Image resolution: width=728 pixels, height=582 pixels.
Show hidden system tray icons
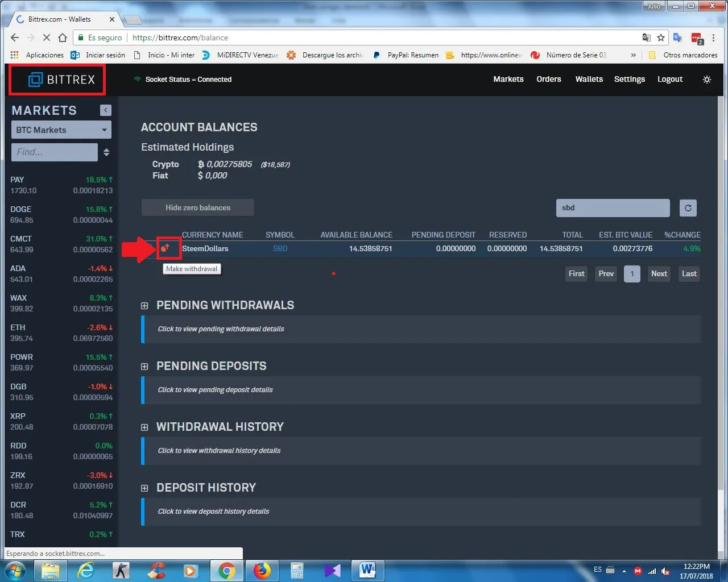click(624, 571)
